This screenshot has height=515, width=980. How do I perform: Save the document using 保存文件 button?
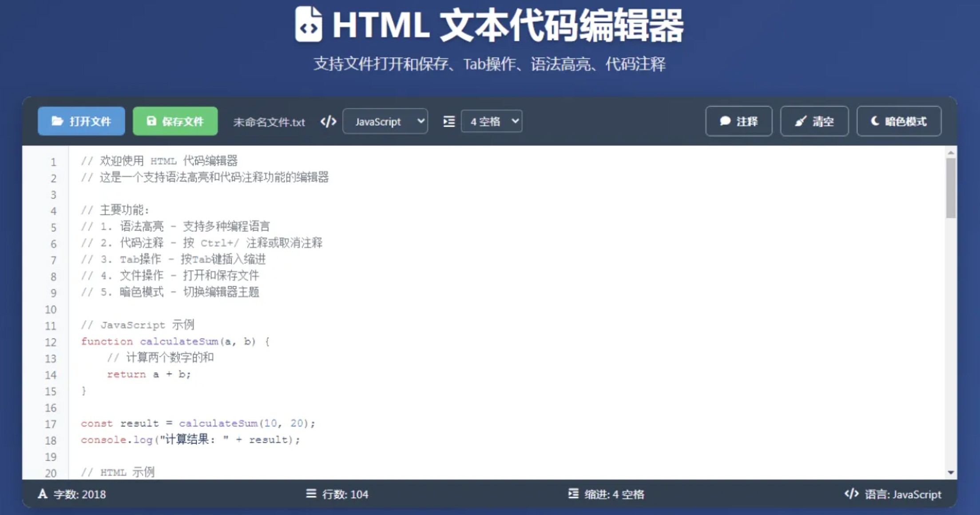click(175, 120)
